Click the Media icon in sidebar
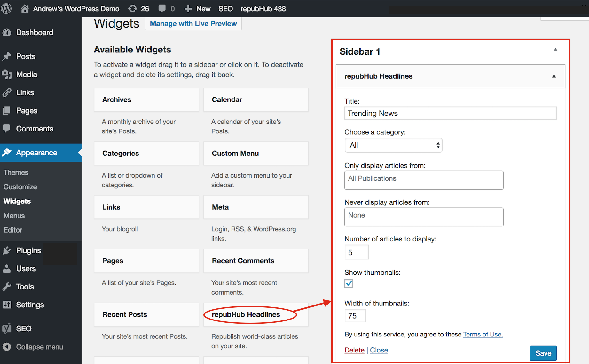Screen dimensions: 589x364 pos(7,75)
